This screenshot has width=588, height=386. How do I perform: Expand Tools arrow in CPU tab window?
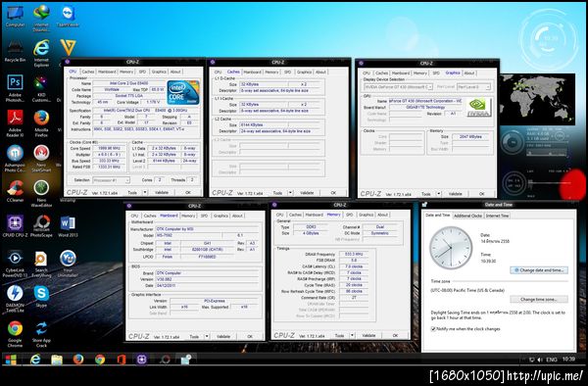(x=145, y=193)
